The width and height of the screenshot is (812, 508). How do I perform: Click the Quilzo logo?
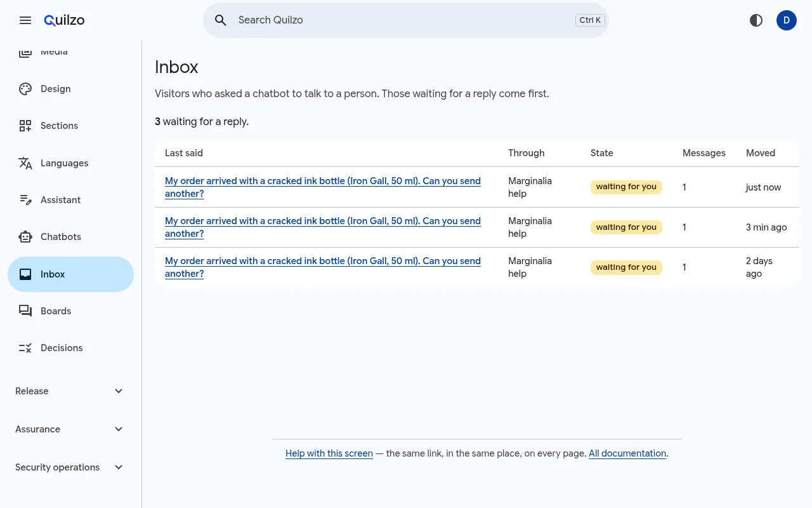click(64, 20)
